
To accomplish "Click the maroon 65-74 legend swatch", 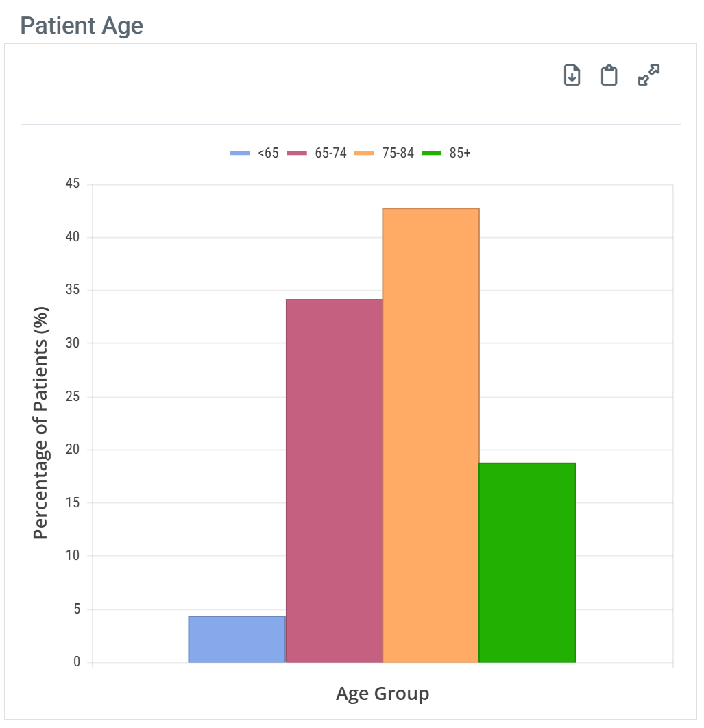I will point(297,154).
